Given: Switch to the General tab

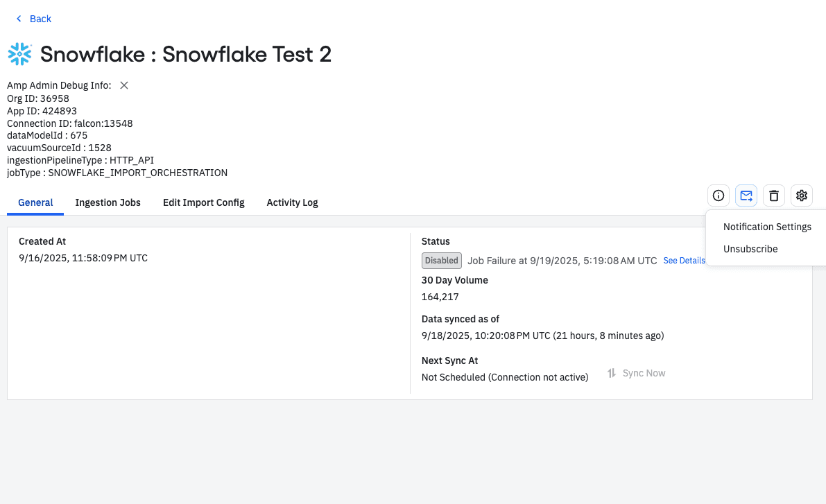Looking at the screenshot, I should pyautogui.click(x=35, y=202).
